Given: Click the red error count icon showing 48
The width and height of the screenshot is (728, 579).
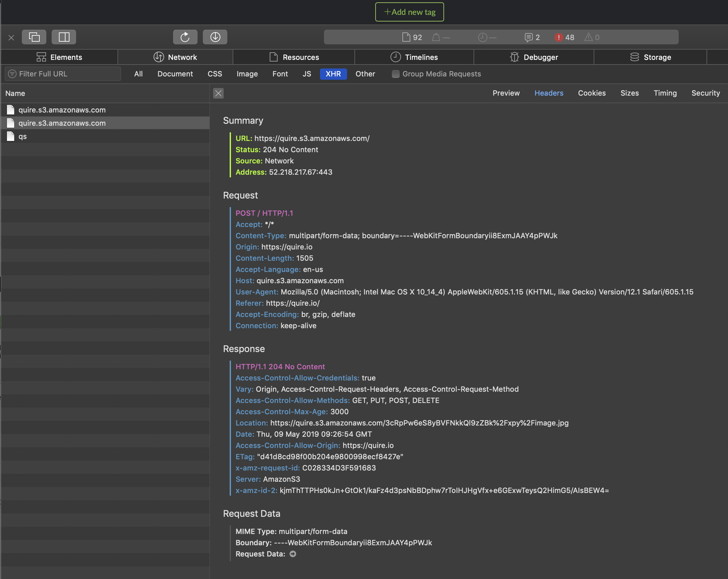Looking at the screenshot, I should point(559,37).
